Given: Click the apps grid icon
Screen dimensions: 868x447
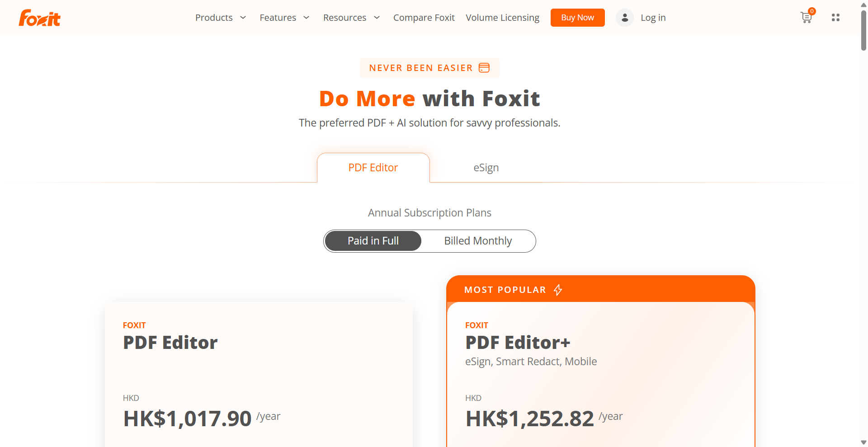Looking at the screenshot, I should pos(836,18).
